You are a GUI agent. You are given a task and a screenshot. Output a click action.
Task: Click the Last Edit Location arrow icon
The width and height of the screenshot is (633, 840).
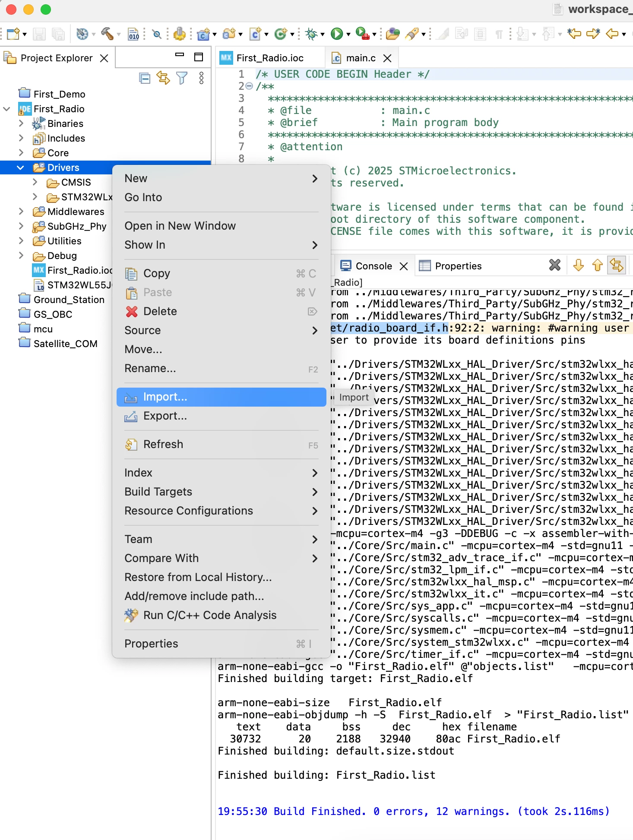coord(574,34)
